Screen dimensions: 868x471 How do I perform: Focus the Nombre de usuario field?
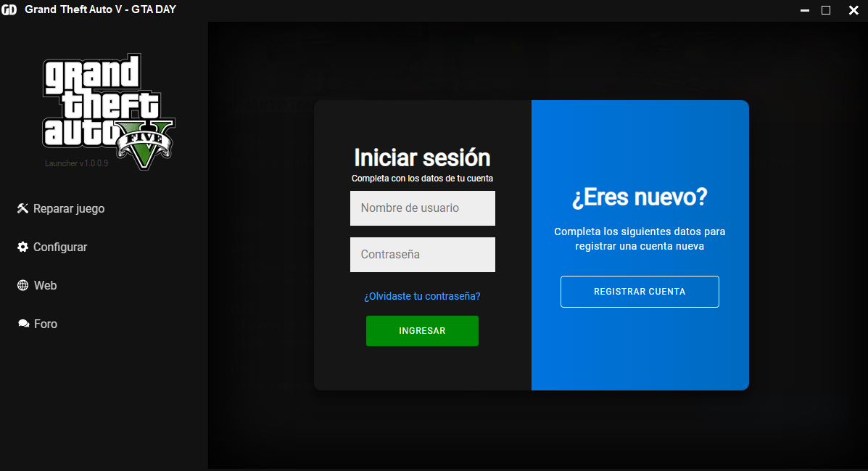[x=422, y=208]
